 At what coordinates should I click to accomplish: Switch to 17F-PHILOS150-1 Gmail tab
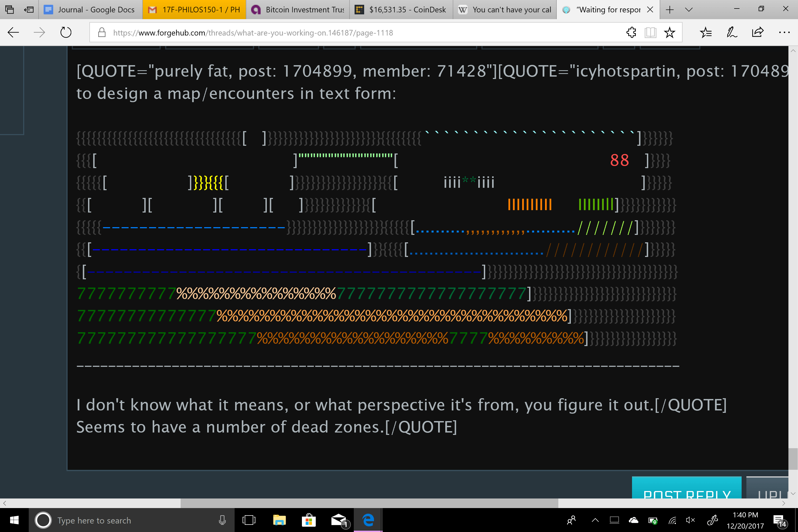tap(194, 10)
